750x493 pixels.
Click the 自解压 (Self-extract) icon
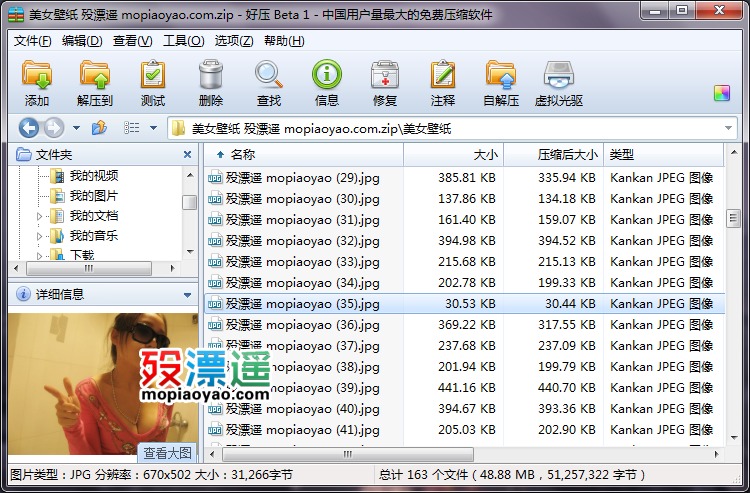coord(501,82)
